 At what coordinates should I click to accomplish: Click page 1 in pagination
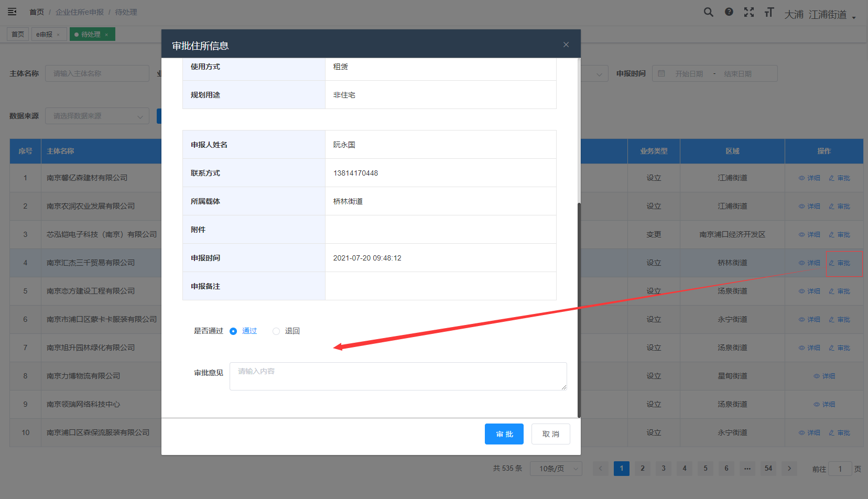[622, 469]
